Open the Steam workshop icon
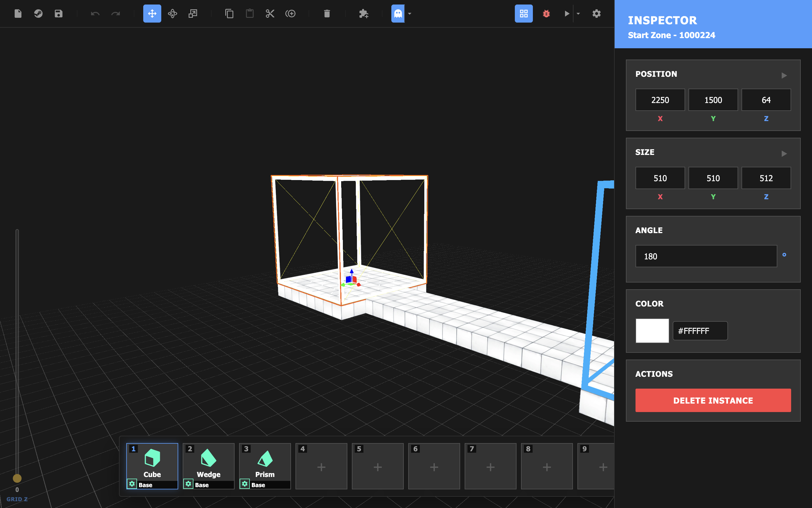This screenshot has width=812, height=508. pyautogui.click(x=38, y=14)
